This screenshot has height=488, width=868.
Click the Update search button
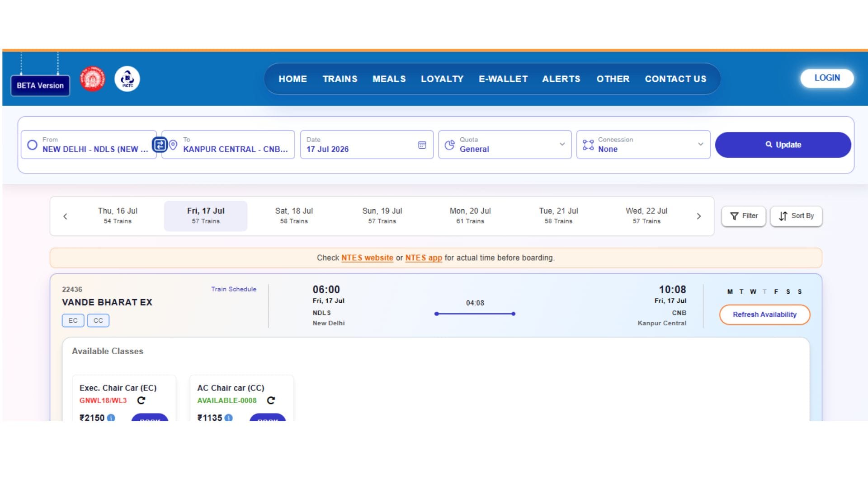783,145
